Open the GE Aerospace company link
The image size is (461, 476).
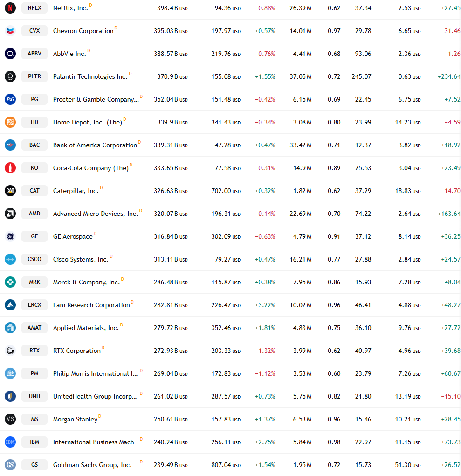point(73,236)
